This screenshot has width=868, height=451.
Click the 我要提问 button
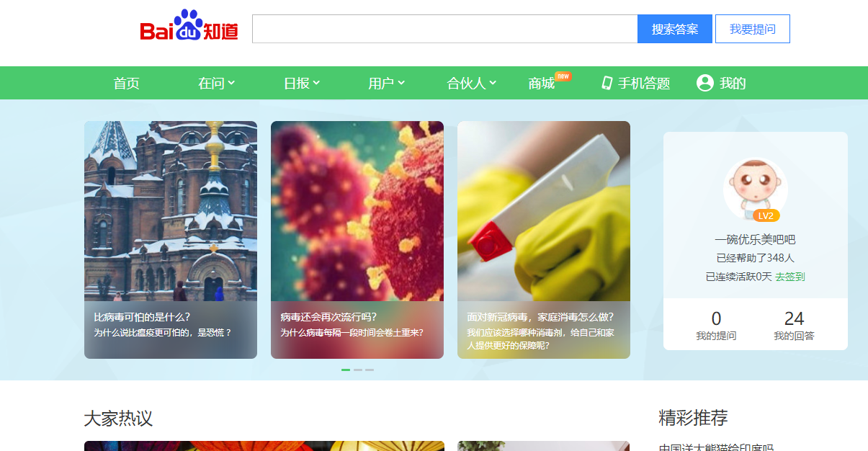click(752, 28)
